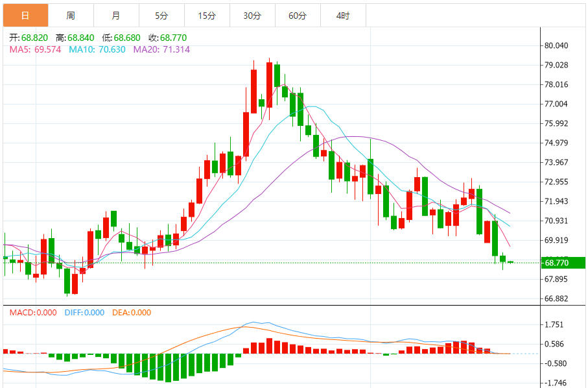Click the 79.028 price axis label
The image size is (588, 388).
(x=556, y=66)
